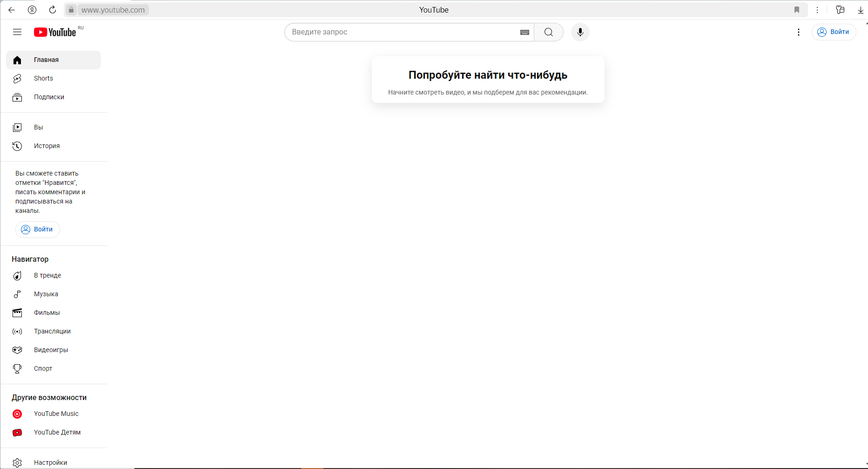
Task: Go to Подписки in the sidebar
Action: click(49, 97)
